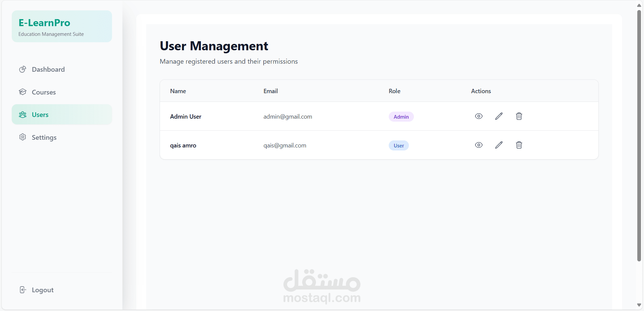Select the Actions column header
This screenshot has height=311, width=644.
(481, 91)
